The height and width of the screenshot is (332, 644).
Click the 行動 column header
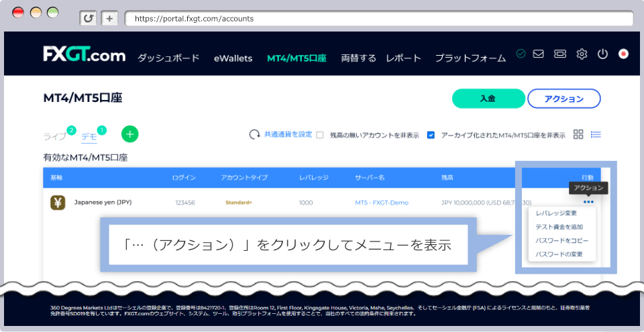point(588,178)
